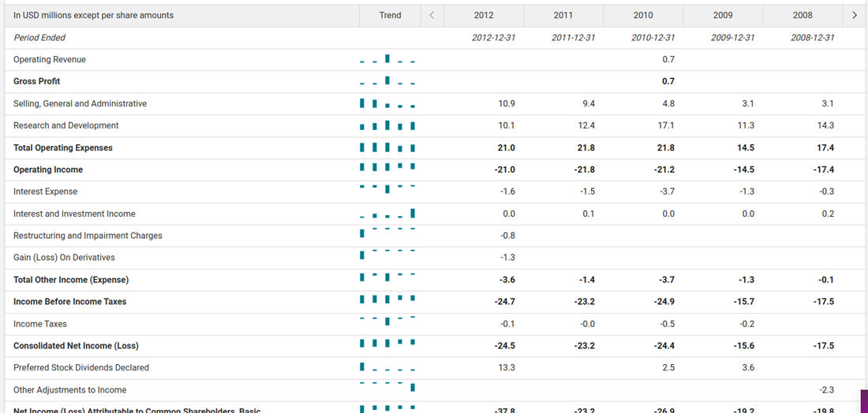Click the next years right arrow
The image size is (868, 413).
854,15
